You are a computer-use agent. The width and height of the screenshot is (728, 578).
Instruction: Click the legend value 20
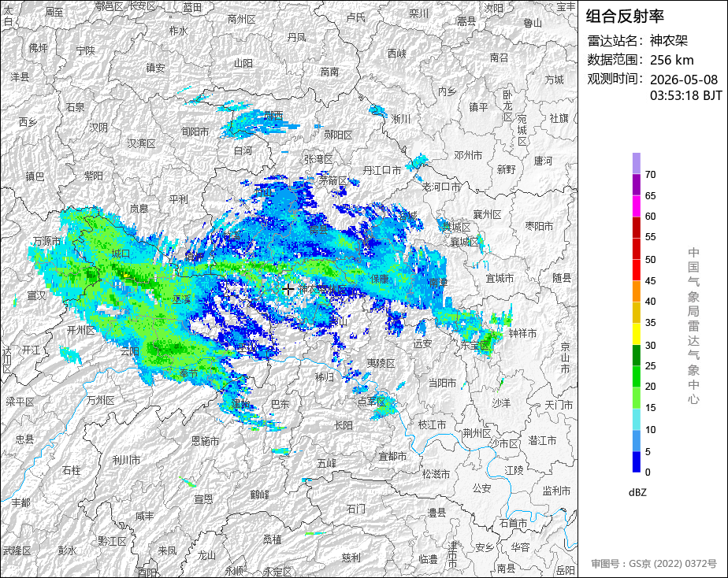pyautogui.click(x=650, y=387)
